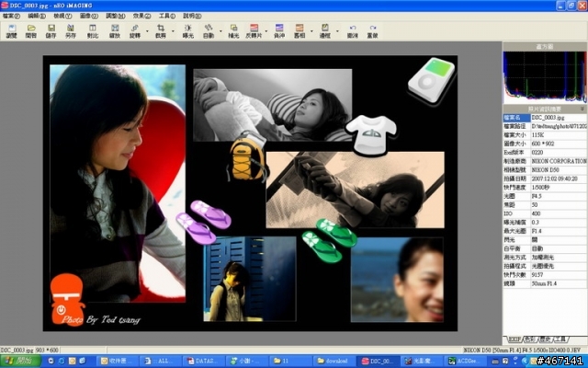This screenshot has height=368, width=588.
Task: Click the 舊相 old photo effect
Action: point(300,31)
